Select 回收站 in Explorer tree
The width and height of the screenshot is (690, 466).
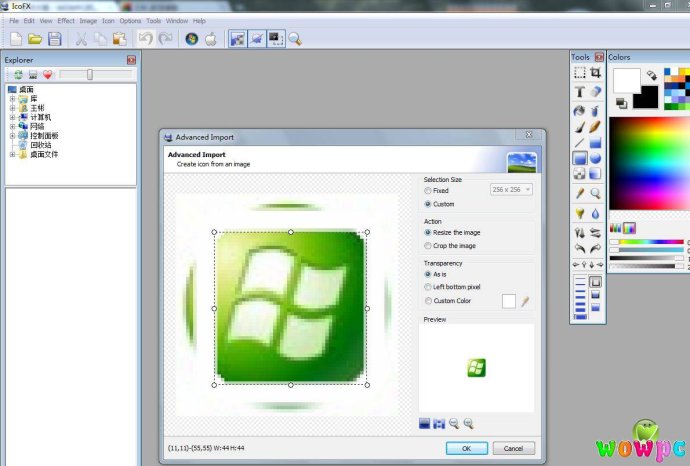40,145
